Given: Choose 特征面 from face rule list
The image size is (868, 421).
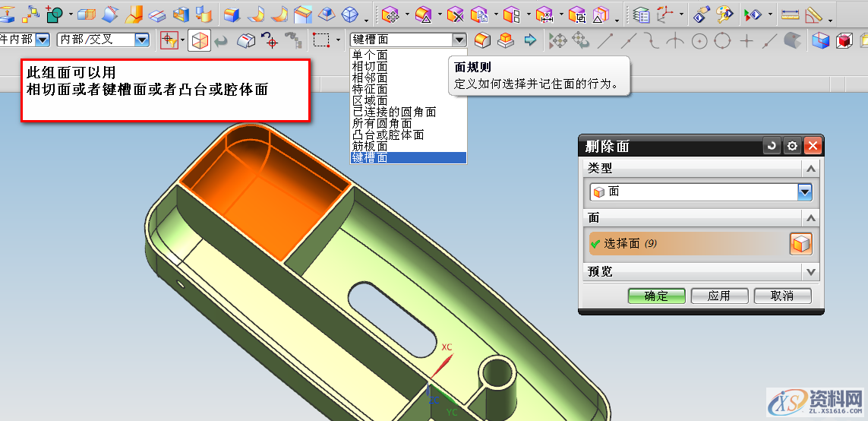Looking at the screenshot, I should [409, 89].
